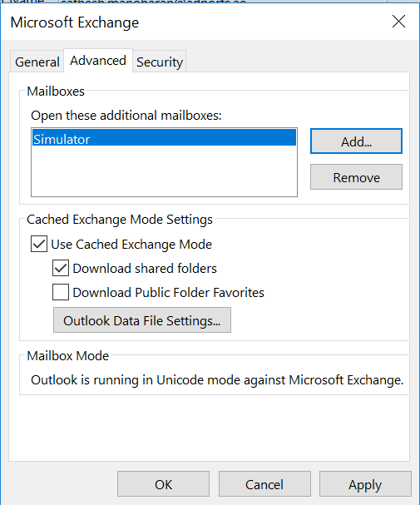420x505 pixels.
Task: Open the Security tab
Action: point(160,62)
